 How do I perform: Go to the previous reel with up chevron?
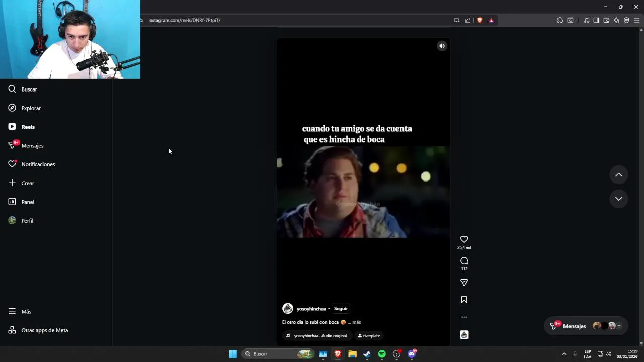pyautogui.click(x=619, y=175)
